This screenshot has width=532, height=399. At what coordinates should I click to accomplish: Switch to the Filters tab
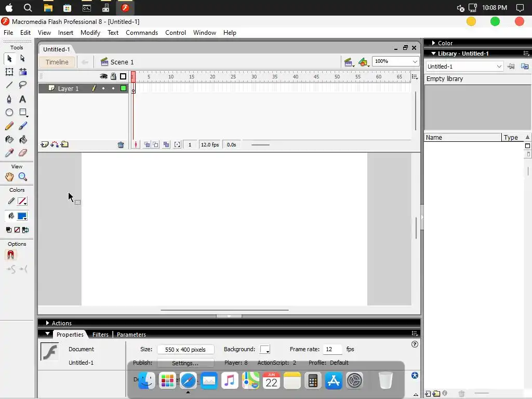(100, 335)
